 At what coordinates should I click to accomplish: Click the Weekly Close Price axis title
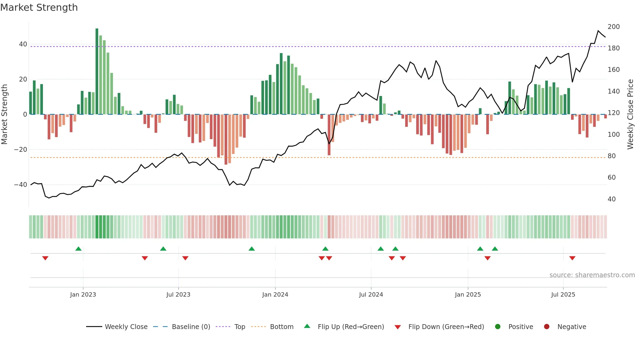click(630, 114)
